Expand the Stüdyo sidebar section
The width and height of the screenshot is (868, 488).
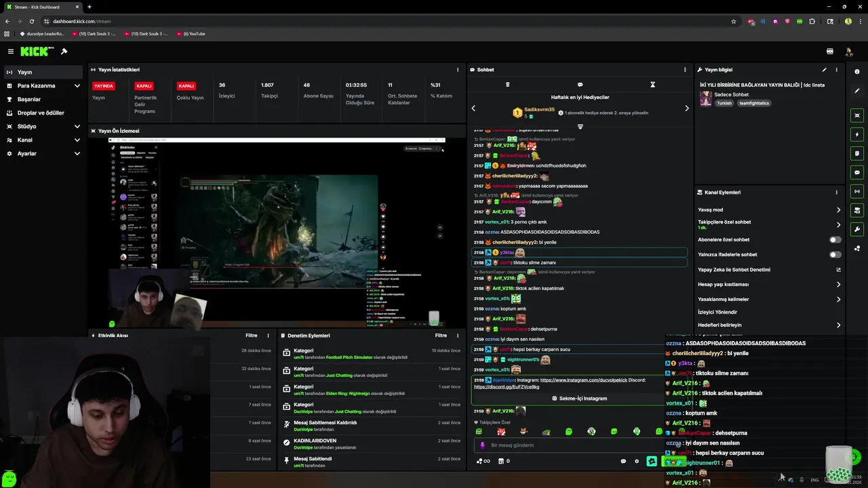77,127
